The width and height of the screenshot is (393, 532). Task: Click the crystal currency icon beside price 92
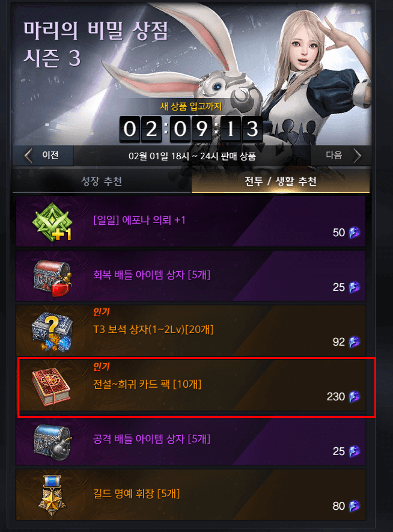[x=355, y=341]
